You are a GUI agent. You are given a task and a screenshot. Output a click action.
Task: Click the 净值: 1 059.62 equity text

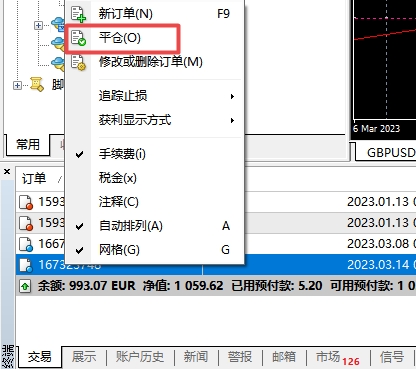pos(183,286)
